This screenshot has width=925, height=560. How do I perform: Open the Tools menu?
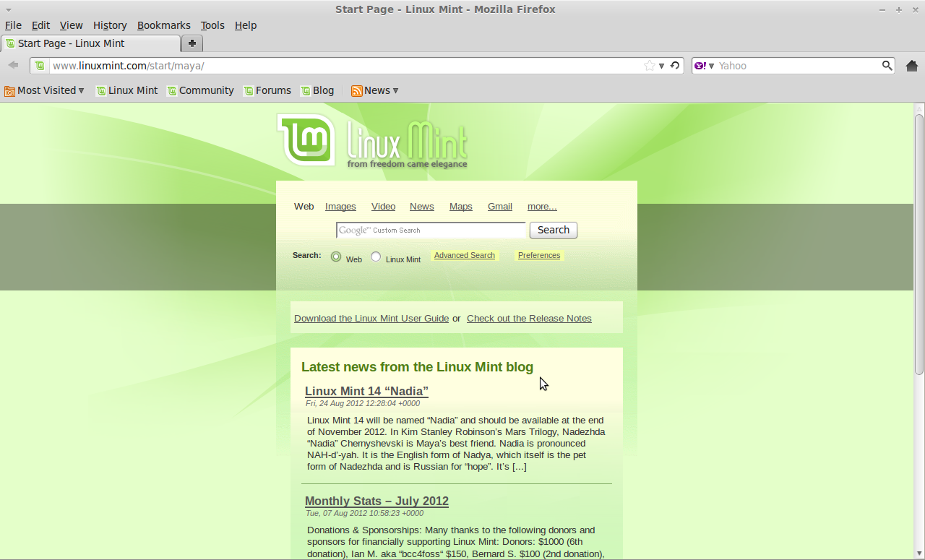point(212,25)
